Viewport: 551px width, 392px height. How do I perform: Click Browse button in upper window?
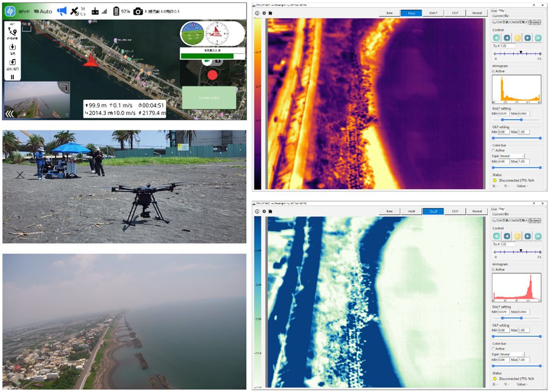[x=535, y=22]
